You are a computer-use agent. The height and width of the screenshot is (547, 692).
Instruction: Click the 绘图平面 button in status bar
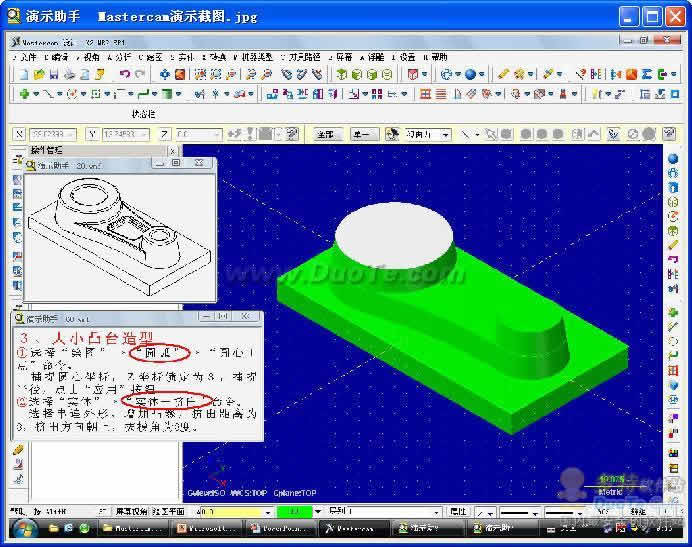(x=168, y=512)
